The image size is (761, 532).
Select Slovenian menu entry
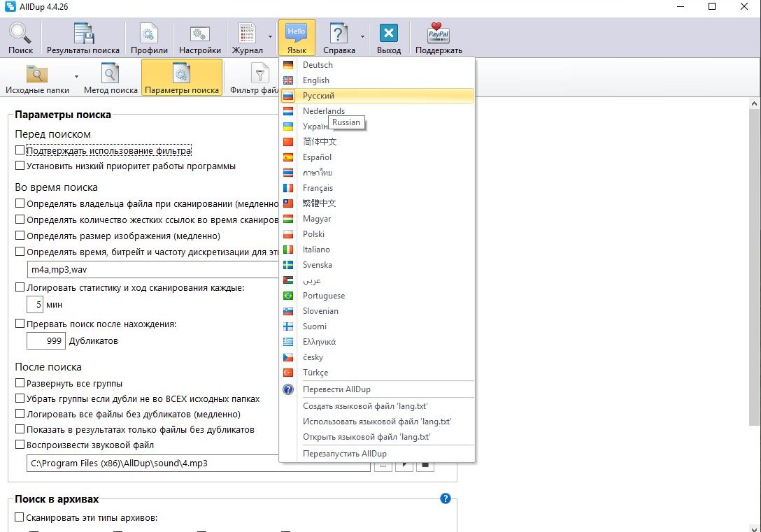pyautogui.click(x=377, y=311)
